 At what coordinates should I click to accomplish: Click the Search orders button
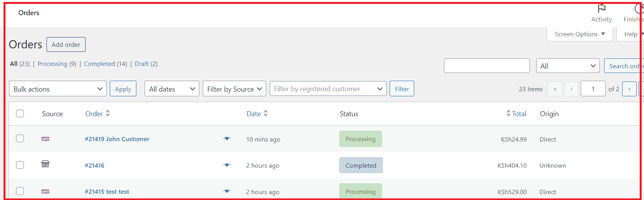pyautogui.click(x=624, y=66)
